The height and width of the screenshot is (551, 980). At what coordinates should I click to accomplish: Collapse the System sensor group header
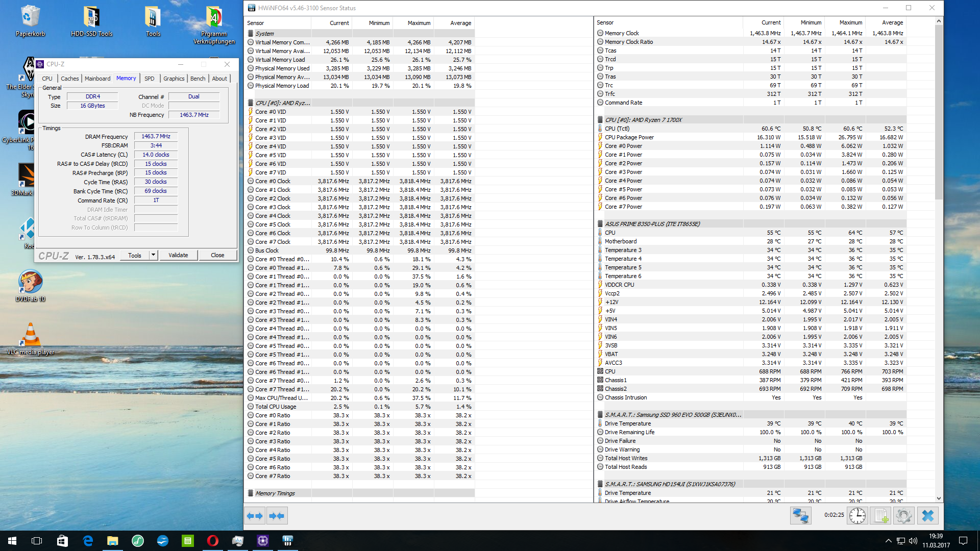point(265,34)
